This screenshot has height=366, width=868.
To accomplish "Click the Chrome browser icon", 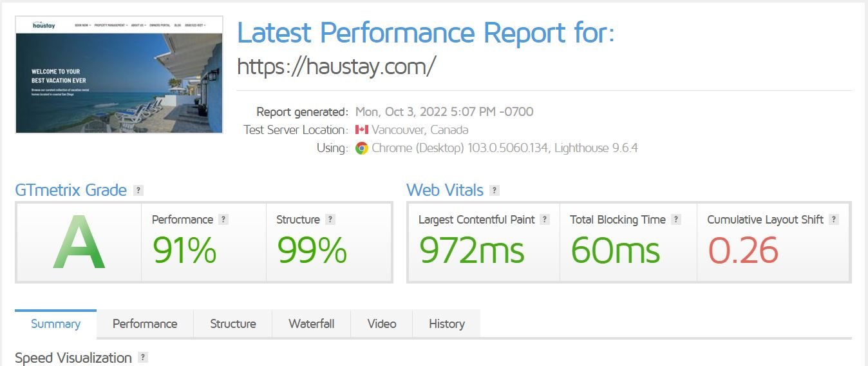I will (362, 148).
